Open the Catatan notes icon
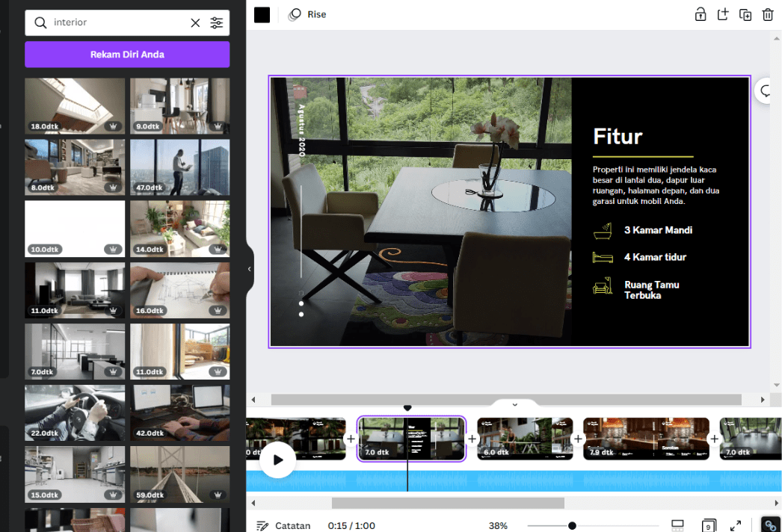This screenshot has width=782, height=532. 263,525
